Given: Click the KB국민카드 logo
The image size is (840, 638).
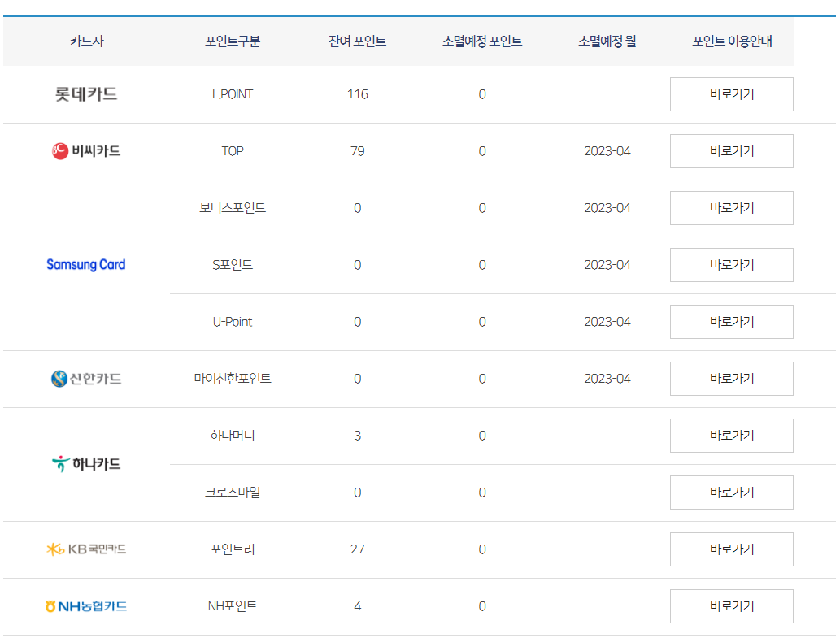Looking at the screenshot, I should [x=86, y=549].
